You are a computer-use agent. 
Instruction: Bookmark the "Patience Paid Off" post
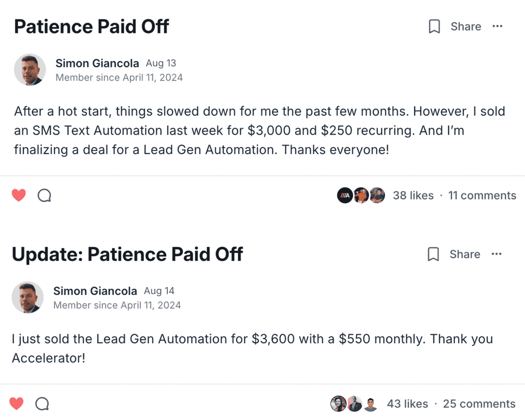[434, 27]
